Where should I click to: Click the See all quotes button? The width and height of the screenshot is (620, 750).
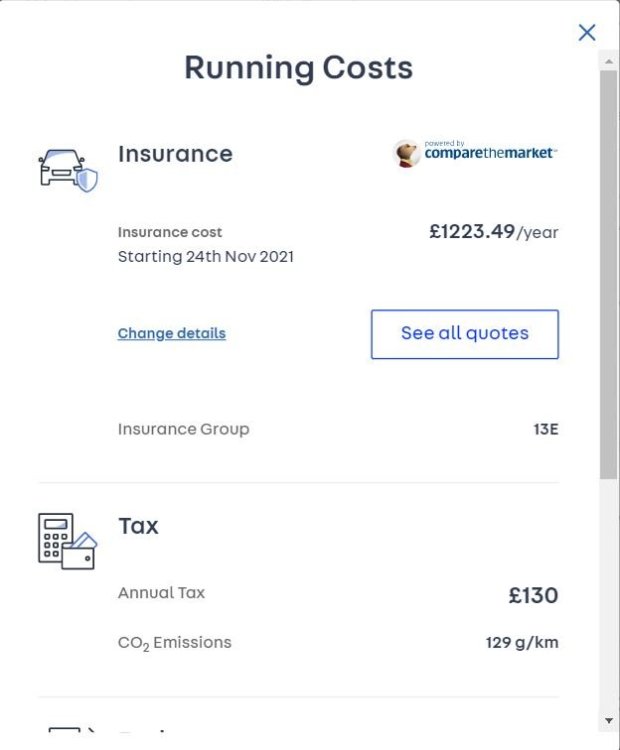coord(465,334)
